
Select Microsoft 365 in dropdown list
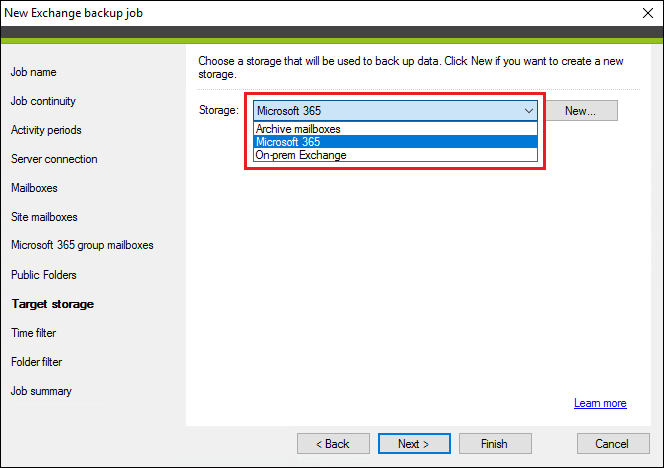396,142
